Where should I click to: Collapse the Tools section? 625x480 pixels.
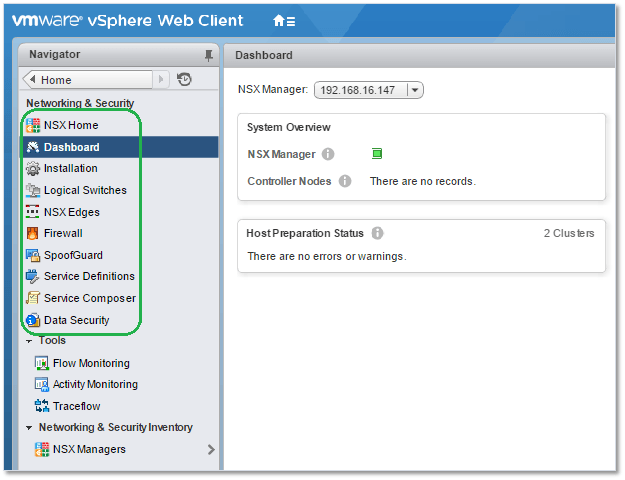coord(29,341)
